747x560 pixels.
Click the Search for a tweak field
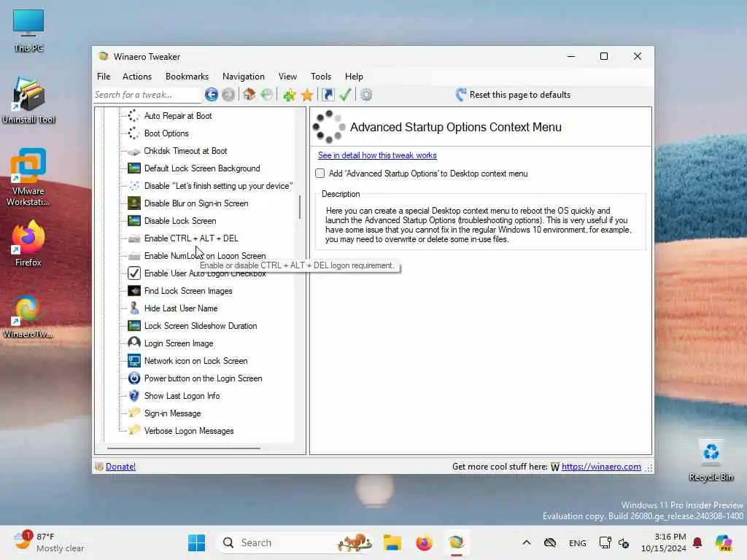pos(147,95)
